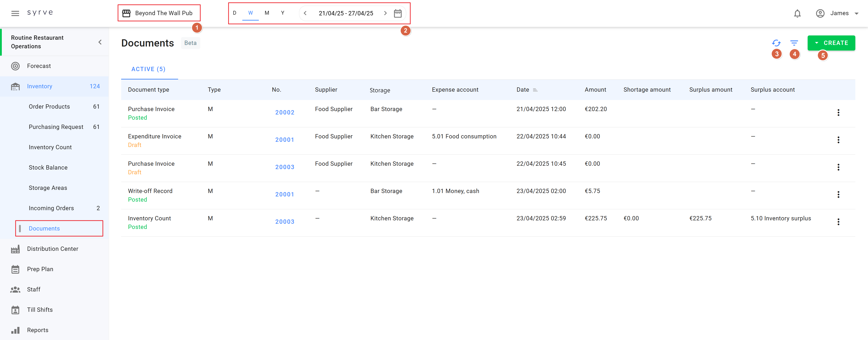Open the calendar date picker

(398, 14)
